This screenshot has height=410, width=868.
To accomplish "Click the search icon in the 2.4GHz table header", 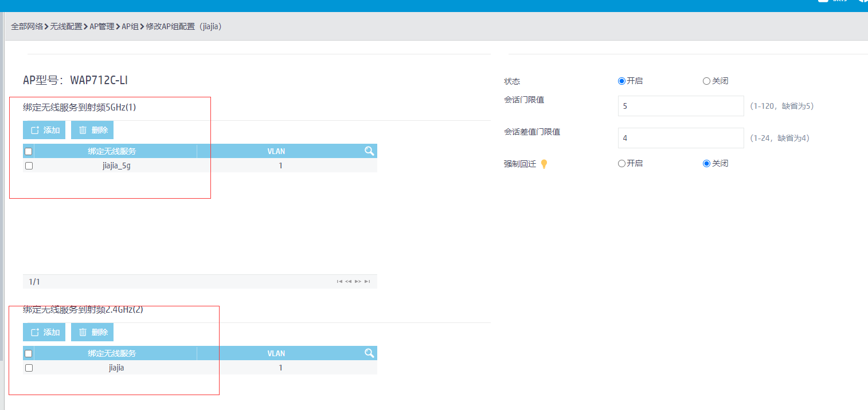I will pos(369,353).
